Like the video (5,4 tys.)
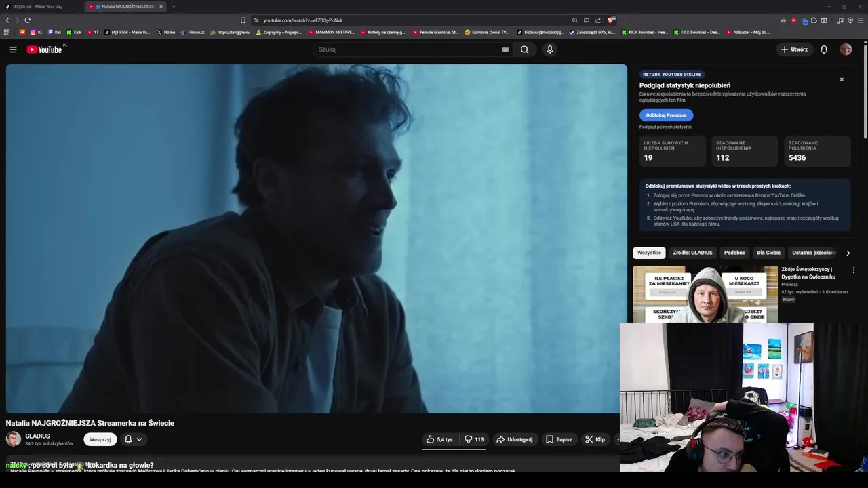The height and width of the screenshot is (488, 868). [440, 439]
